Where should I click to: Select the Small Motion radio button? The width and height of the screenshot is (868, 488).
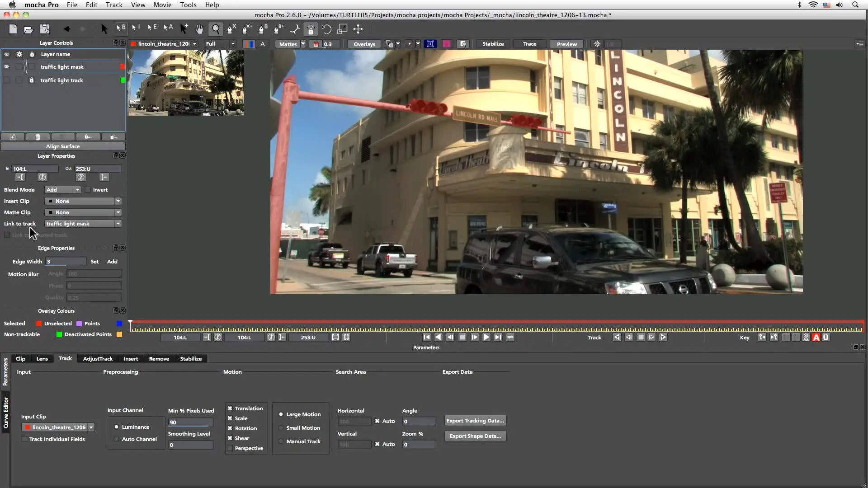[281, 428]
